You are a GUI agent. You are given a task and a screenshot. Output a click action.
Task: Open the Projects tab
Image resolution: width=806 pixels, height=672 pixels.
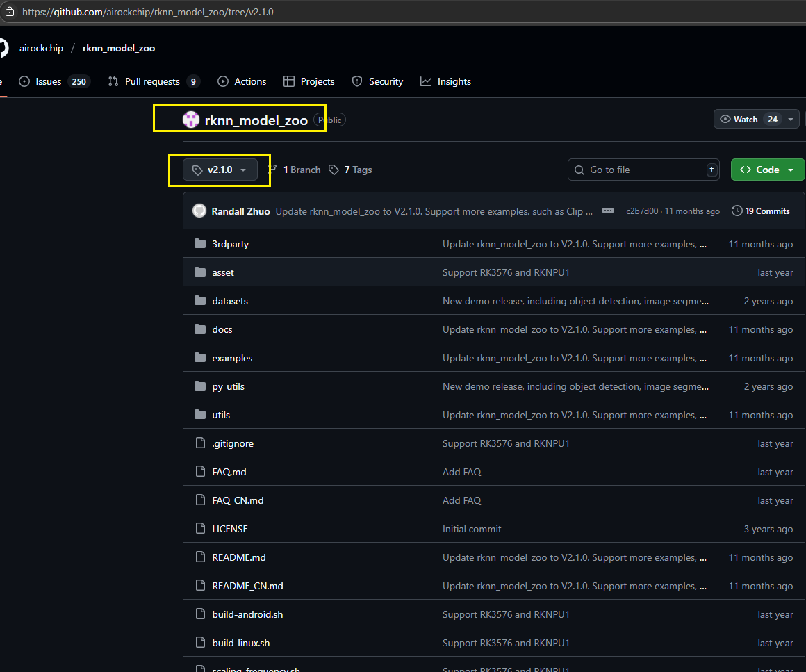(309, 81)
